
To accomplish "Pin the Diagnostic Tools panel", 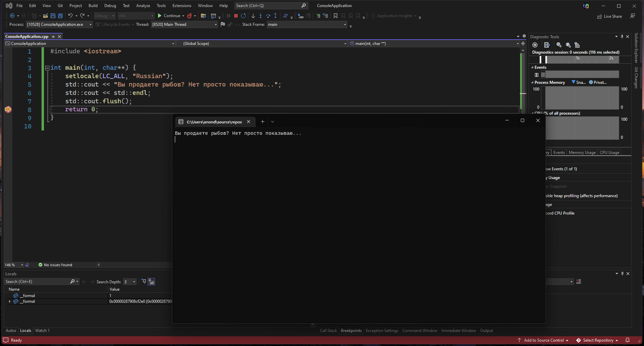I will 622,37.
